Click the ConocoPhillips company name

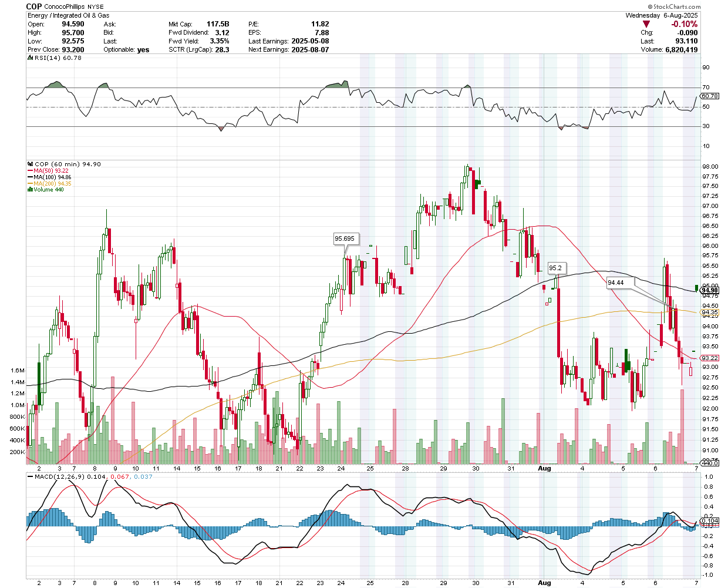65,7
